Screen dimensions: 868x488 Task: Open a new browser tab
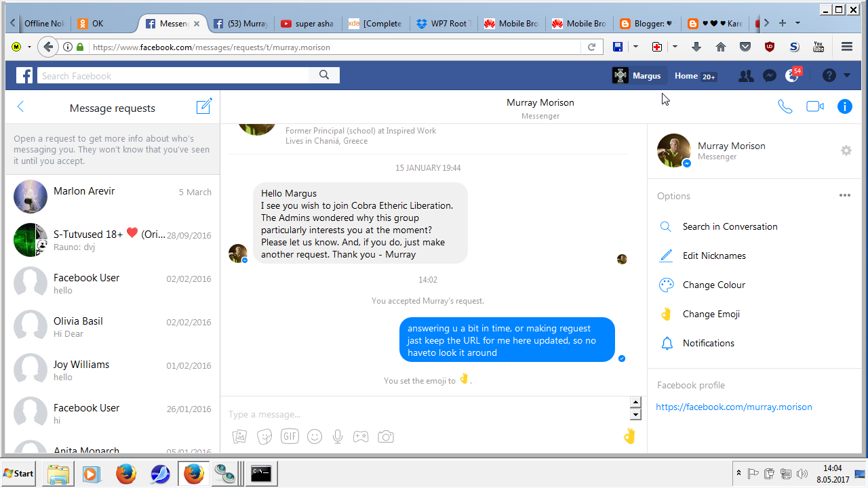(782, 23)
